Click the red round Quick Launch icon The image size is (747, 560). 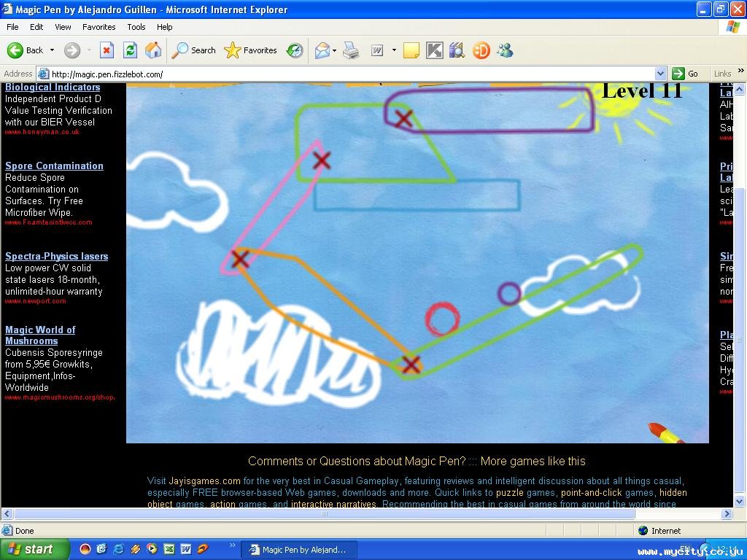[85, 549]
